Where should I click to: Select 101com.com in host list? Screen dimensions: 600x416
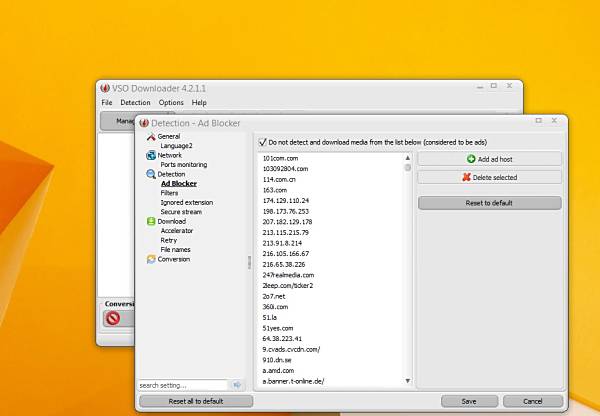[280, 158]
